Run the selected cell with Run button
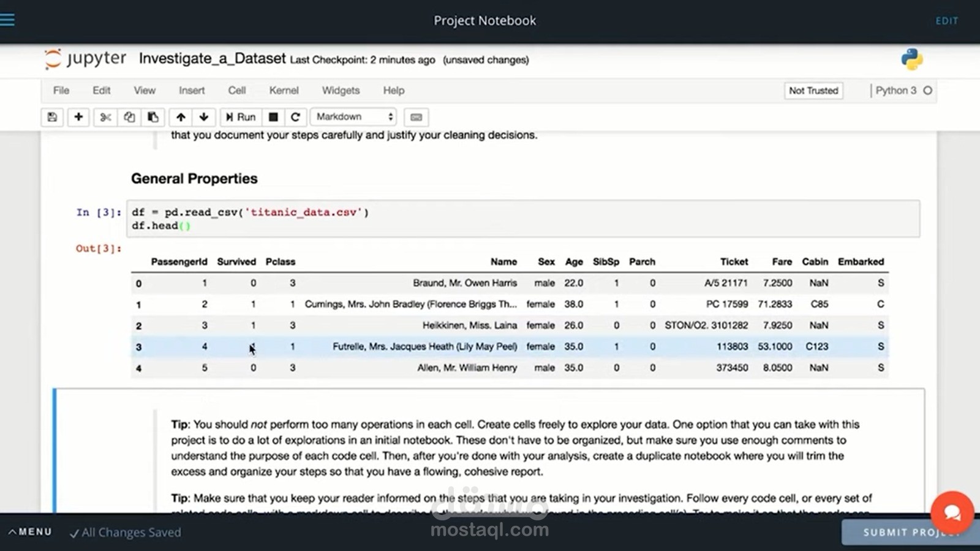This screenshot has width=980, height=551. [x=240, y=117]
